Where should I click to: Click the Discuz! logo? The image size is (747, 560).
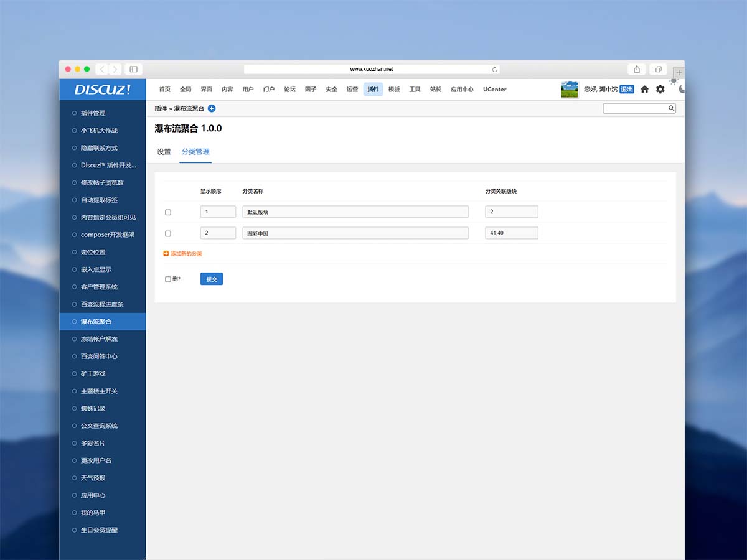103,90
